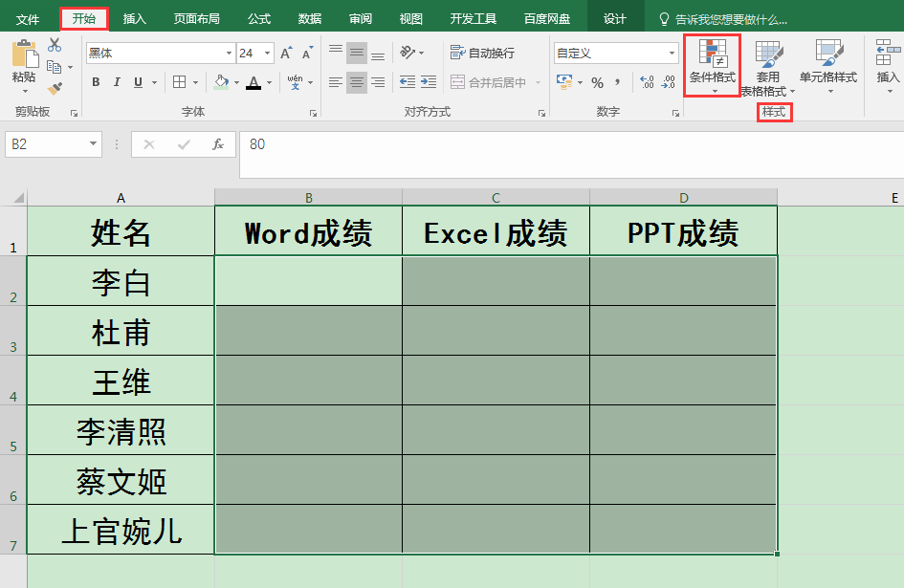Click the Cut scissors icon
This screenshot has height=588, width=904.
[55, 44]
